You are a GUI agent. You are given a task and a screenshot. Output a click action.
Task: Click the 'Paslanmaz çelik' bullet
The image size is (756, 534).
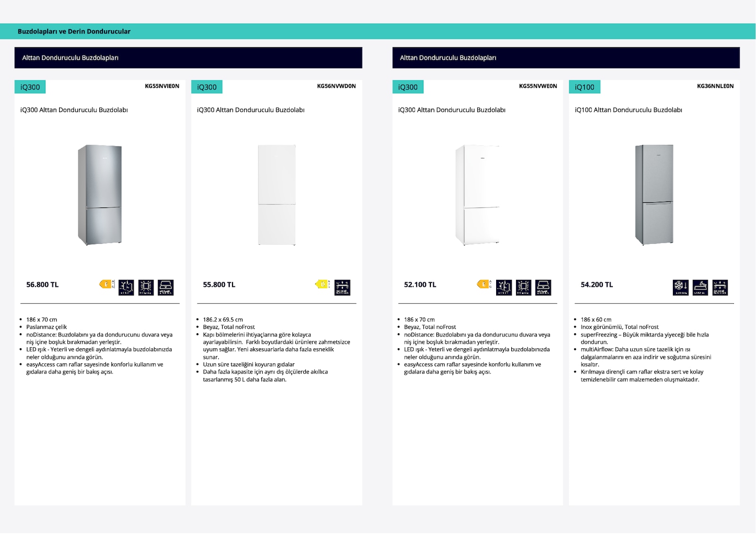point(47,327)
